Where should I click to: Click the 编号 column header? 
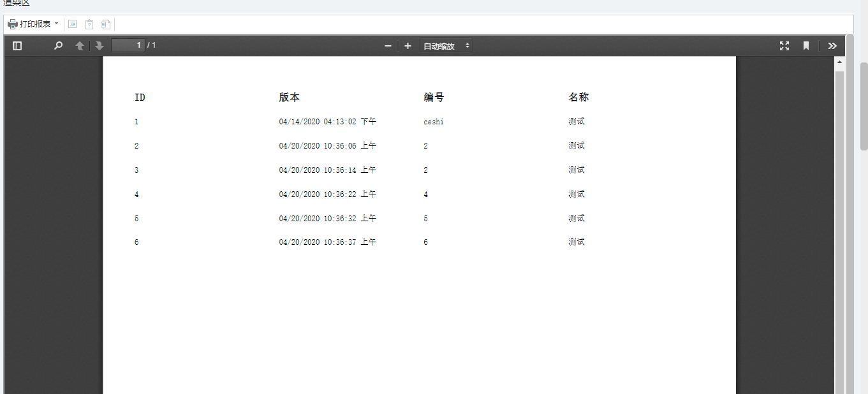pos(434,98)
